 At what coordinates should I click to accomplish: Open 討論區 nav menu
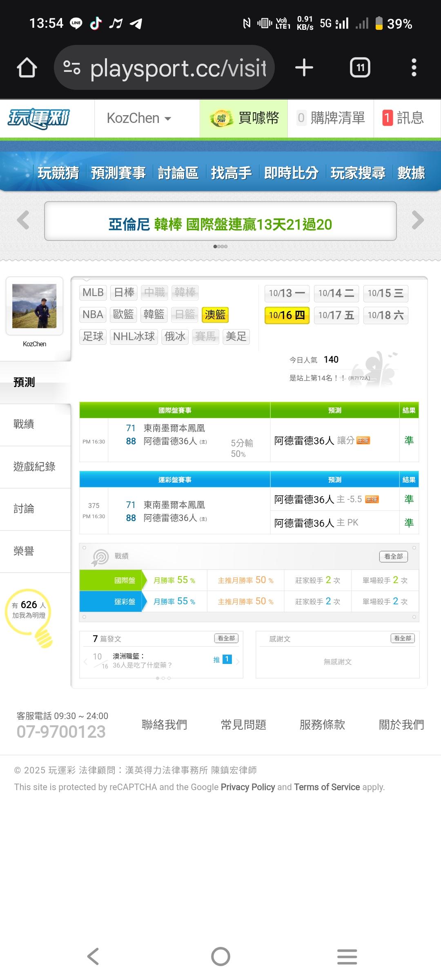pos(178,173)
